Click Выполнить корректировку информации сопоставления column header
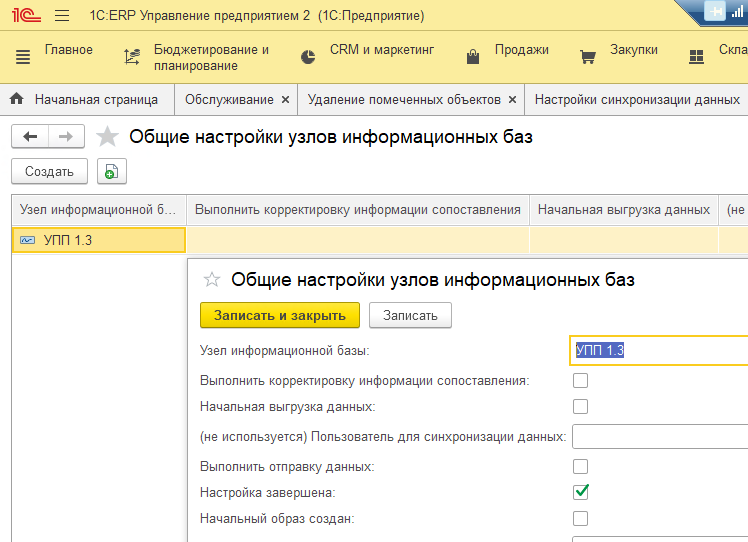This screenshot has width=748, height=542. 358,209
